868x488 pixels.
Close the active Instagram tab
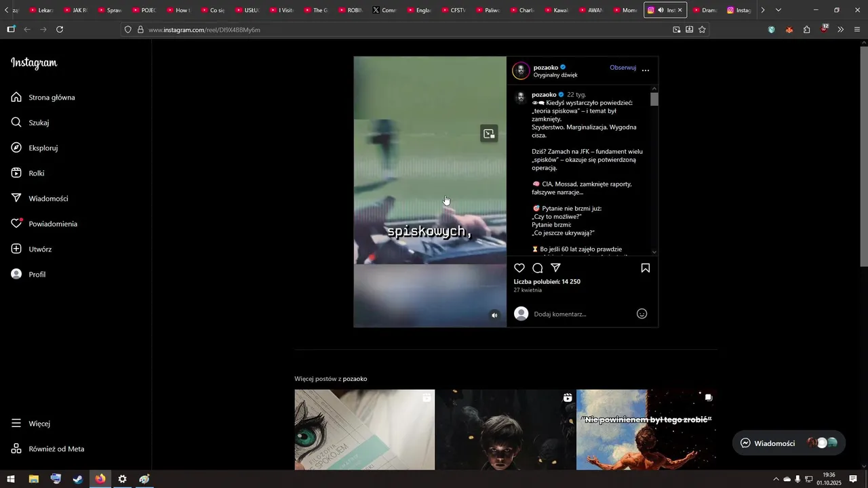coord(680,10)
